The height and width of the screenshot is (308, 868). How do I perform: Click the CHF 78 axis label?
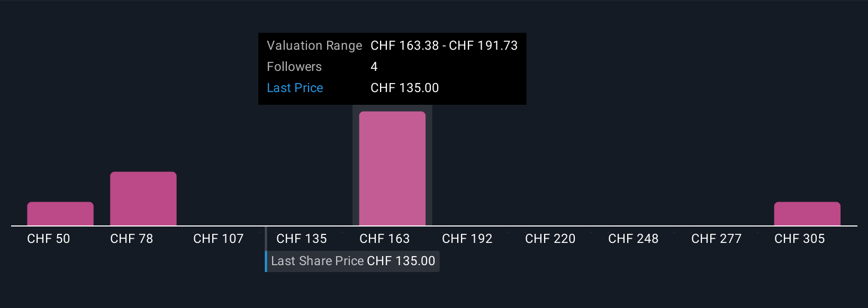pyautogui.click(x=132, y=239)
